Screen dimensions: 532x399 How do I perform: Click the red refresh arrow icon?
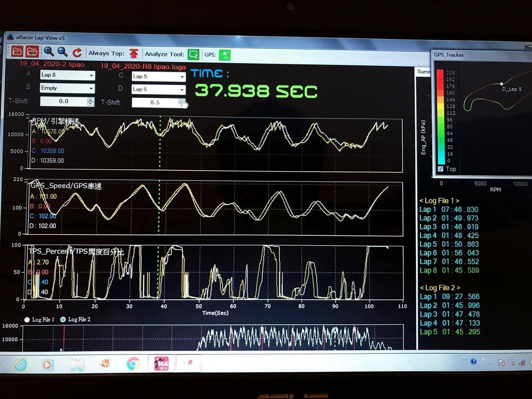[77, 52]
